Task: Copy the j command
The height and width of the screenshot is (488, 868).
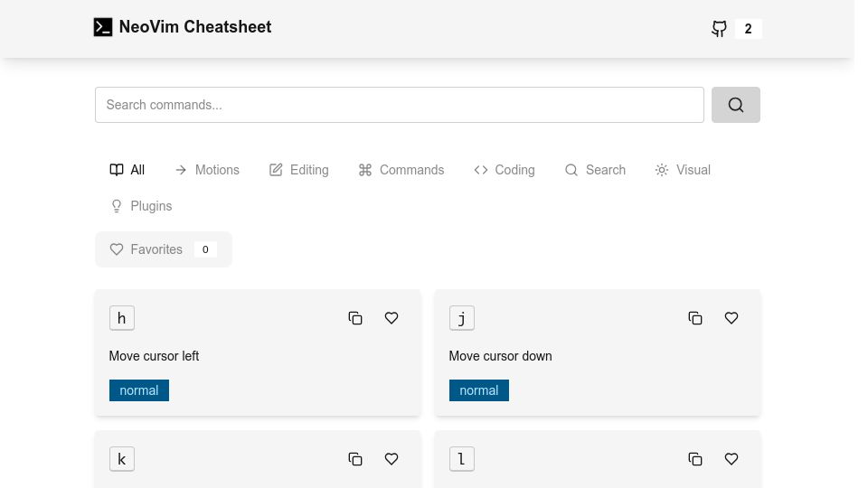Action: 695,318
